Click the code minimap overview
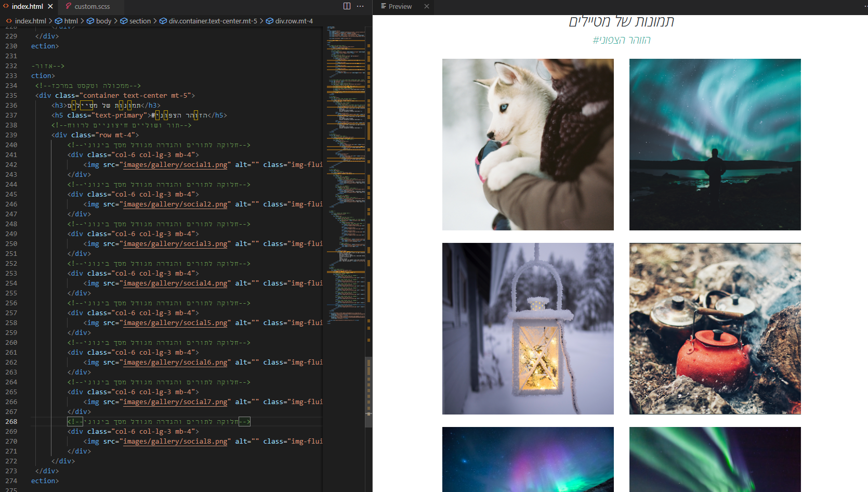This screenshot has width=868, height=492. coord(346,174)
